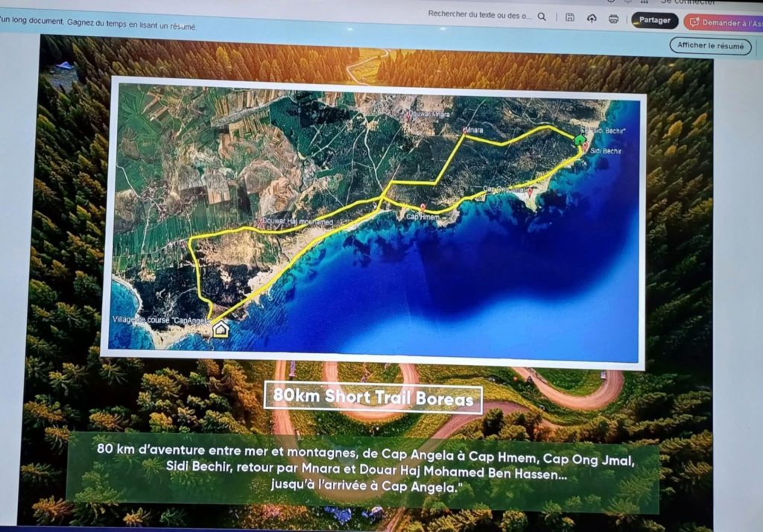Click the red pin at Douwar Haj mohamed
This screenshot has width=763, height=532.
(x=262, y=221)
